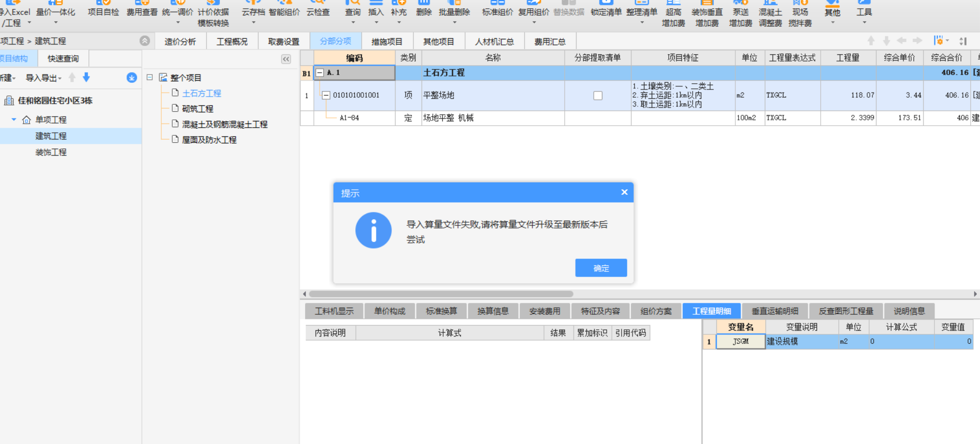The height and width of the screenshot is (444, 980).
Task: Open the 插入 dropdown
Action: [x=376, y=23]
